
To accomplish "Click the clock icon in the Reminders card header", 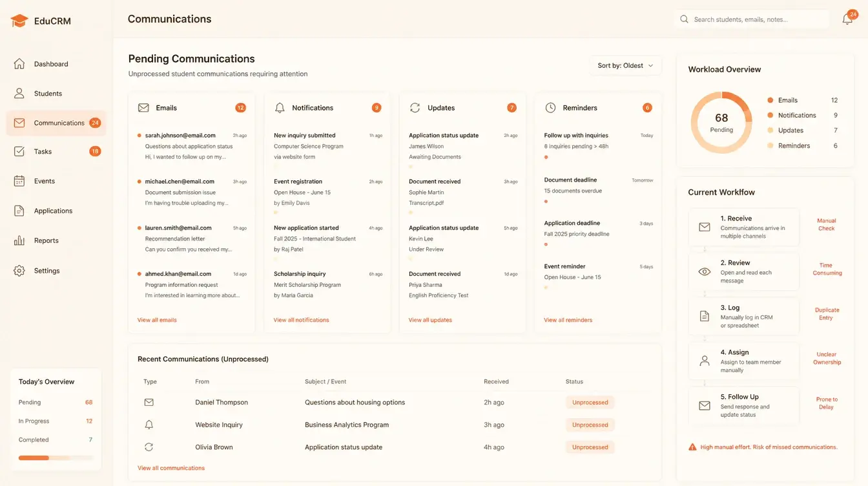I will [x=550, y=108].
